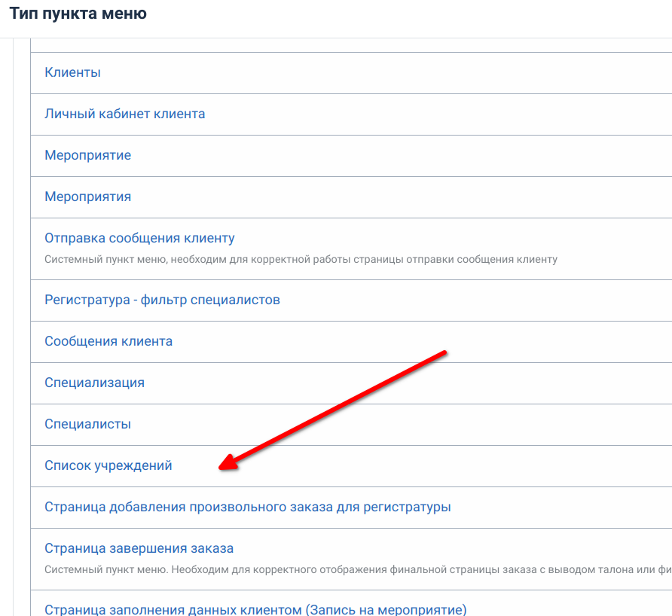
Task: Select the Специализация menu type
Action: click(94, 383)
